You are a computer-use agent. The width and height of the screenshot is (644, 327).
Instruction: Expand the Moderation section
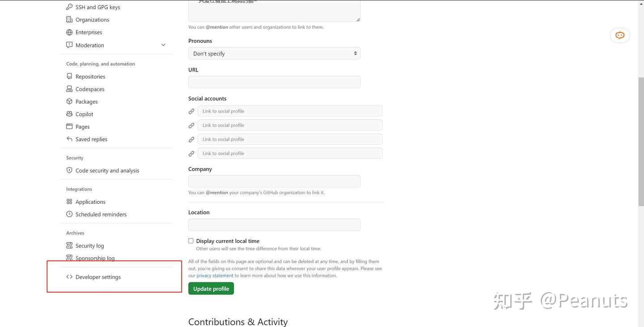163,45
